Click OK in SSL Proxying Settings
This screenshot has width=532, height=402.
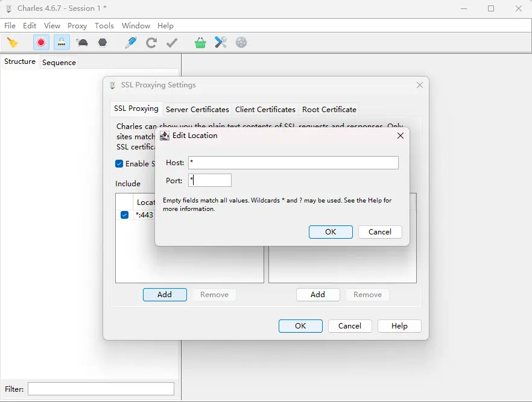300,325
